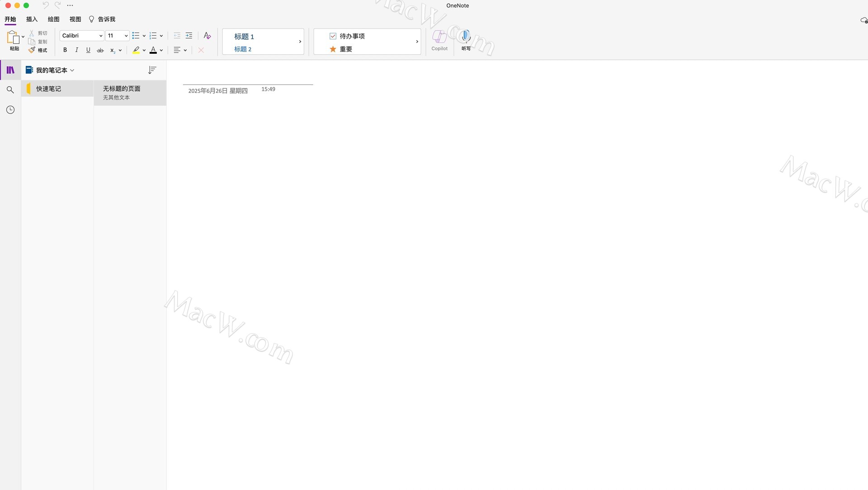The height and width of the screenshot is (490, 868).
Task: Click the Cut (剪切) scissors icon
Action: point(32,33)
